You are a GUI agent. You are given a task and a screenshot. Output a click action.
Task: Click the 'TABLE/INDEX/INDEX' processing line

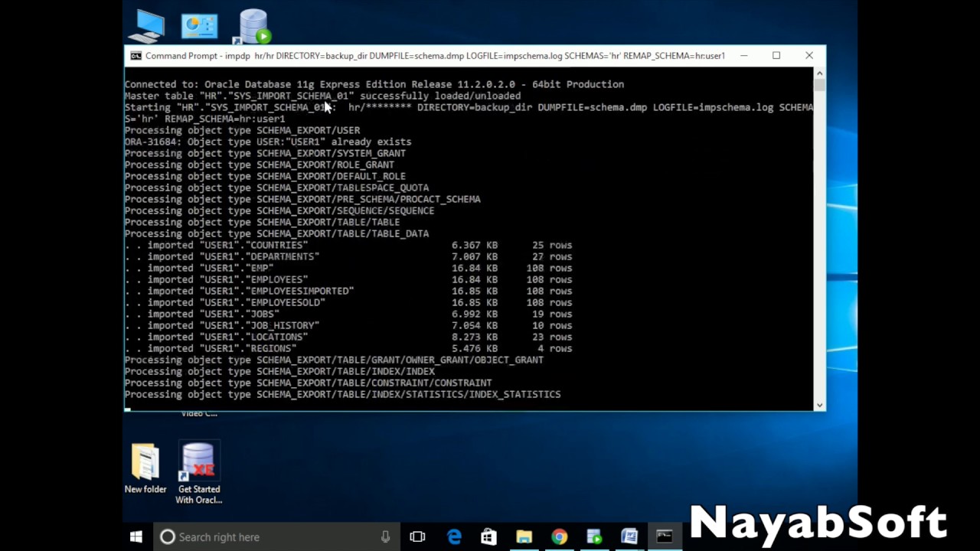pos(279,371)
